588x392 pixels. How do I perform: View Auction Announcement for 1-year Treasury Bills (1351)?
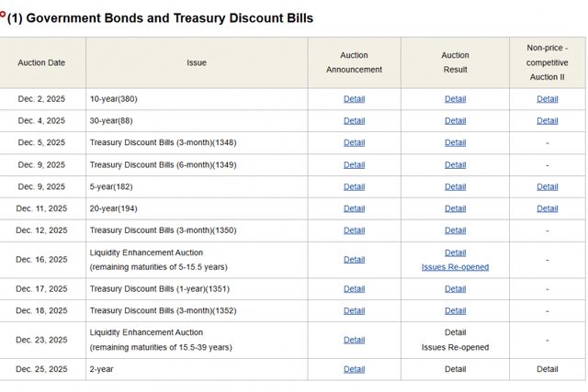click(354, 288)
